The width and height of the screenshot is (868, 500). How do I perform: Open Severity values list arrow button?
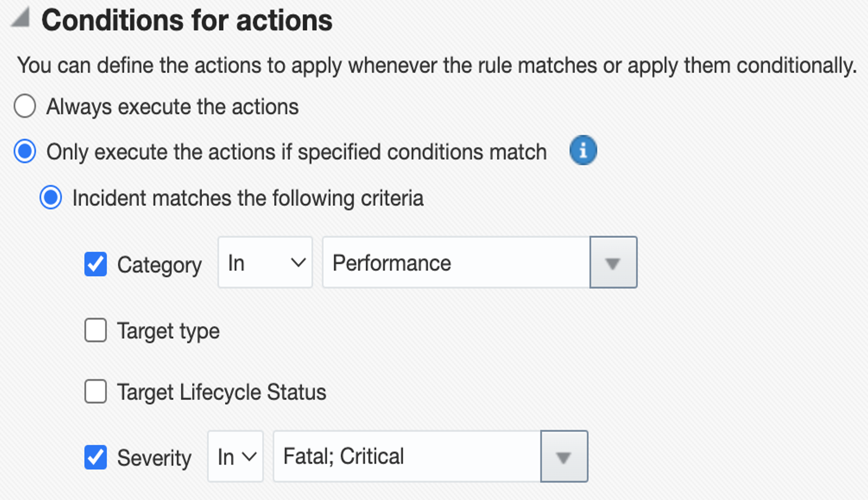click(x=564, y=457)
